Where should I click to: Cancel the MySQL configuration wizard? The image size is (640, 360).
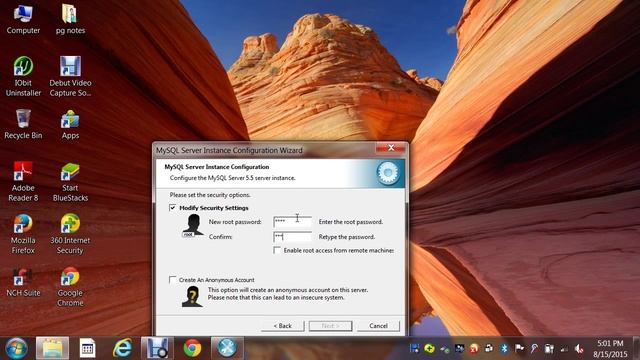pos(378,326)
